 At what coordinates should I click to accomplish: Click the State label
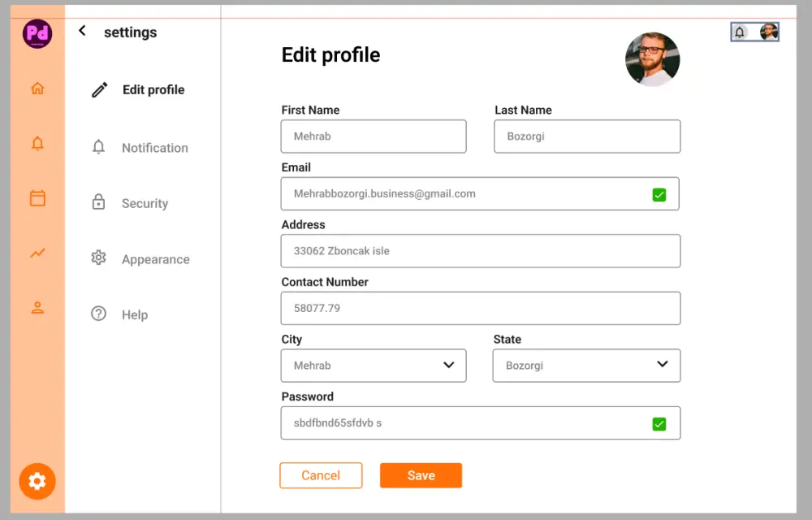507,340
